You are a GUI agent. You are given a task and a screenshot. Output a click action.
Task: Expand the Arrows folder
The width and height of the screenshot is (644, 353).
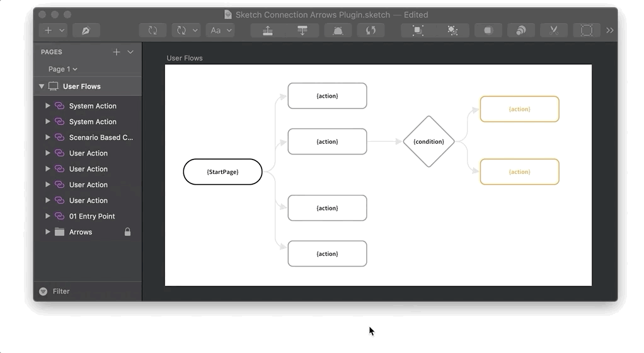click(x=48, y=232)
